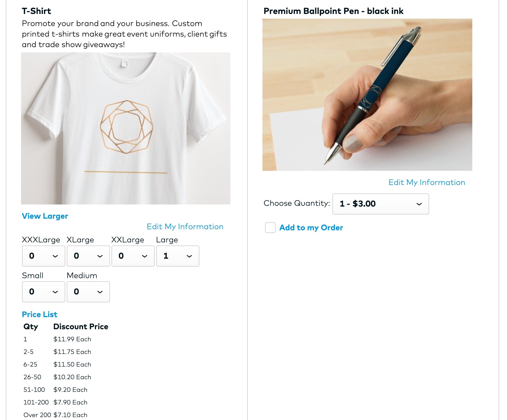The width and height of the screenshot is (507, 420).
Task: Click the ballpoint pen product photo
Action: click(367, 95)
